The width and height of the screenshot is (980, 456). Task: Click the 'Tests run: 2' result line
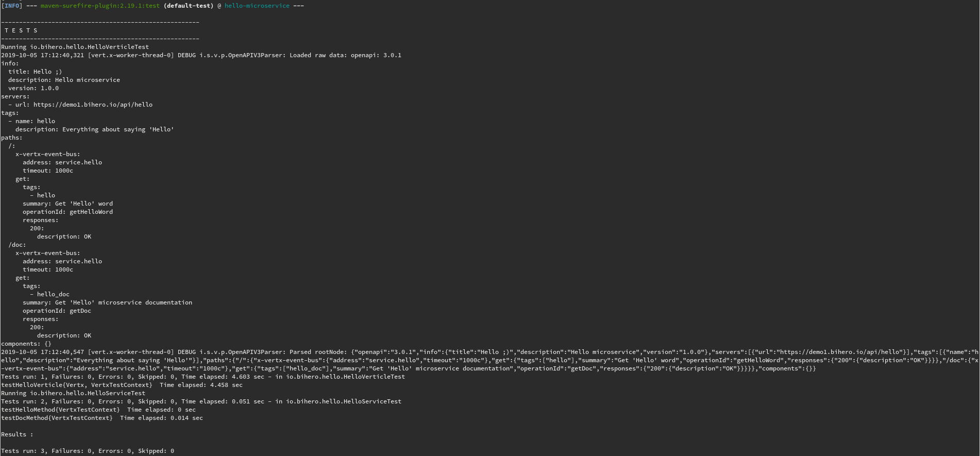pyautogui.click(x=201, y=401)
